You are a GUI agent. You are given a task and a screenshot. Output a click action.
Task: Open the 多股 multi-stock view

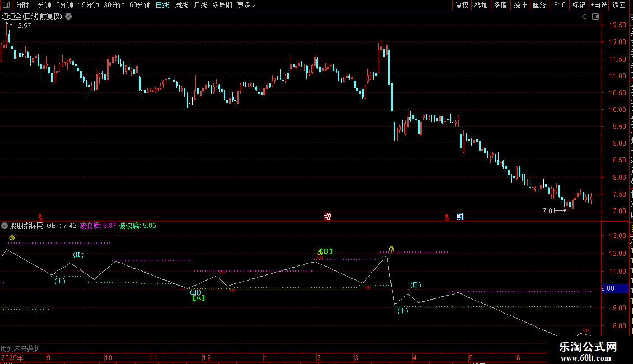500,5
